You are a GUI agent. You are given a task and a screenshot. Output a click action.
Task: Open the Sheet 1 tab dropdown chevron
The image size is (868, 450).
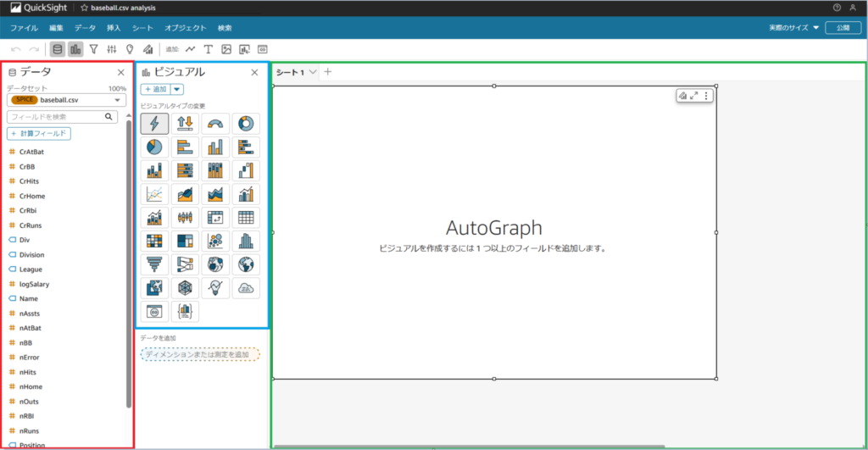pos(313,72)
